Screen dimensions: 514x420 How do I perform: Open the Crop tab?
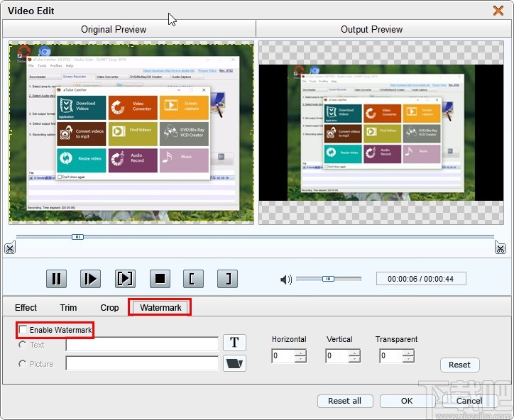pos(109,308)
